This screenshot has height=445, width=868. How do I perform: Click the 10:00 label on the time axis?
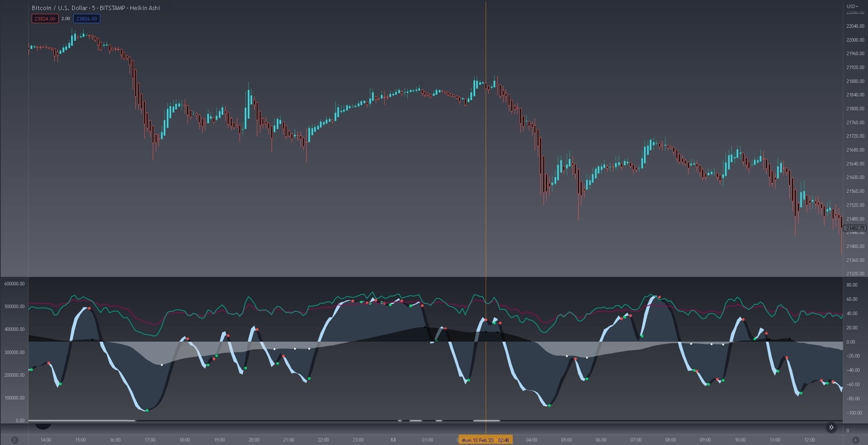point(740,440)
